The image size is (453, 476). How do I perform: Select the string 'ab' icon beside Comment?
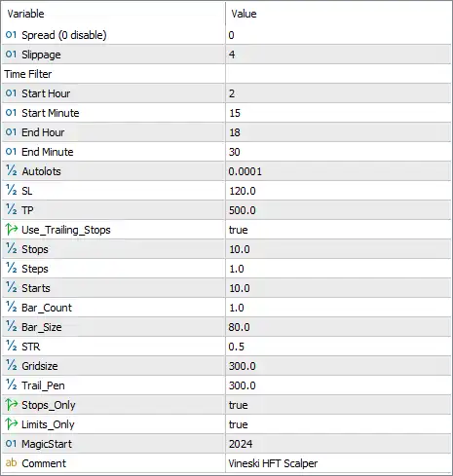coord(11,462)
